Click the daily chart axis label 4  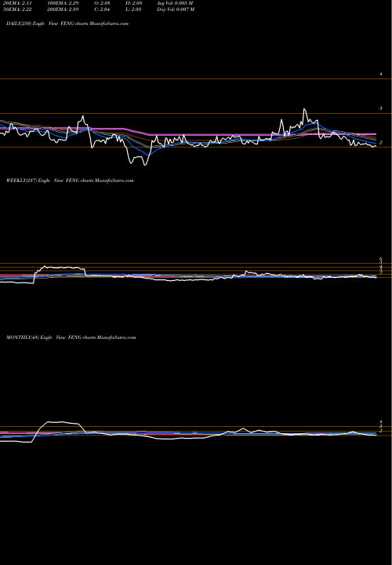[x=381, y=74]
